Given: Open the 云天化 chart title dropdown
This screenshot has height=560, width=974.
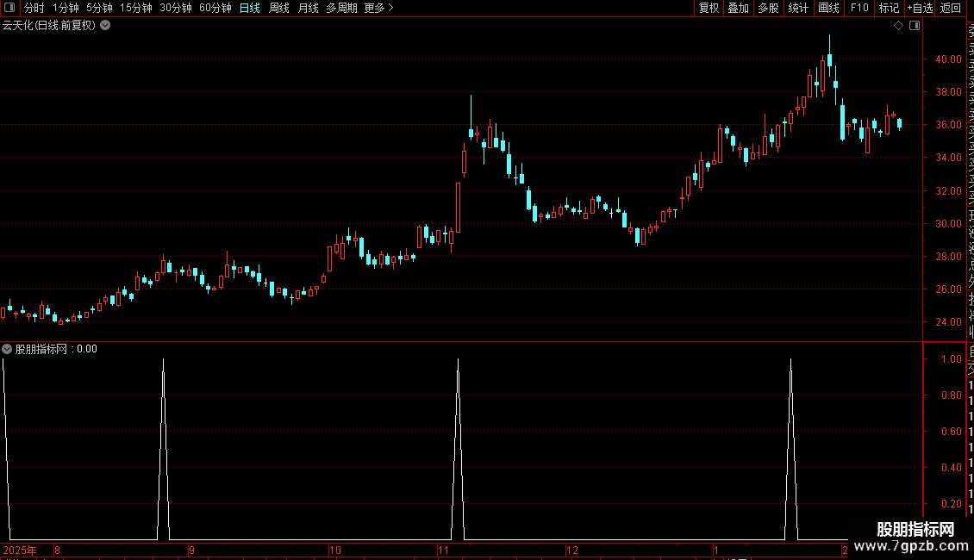Looking at the screenshot, I should point(106,26).
